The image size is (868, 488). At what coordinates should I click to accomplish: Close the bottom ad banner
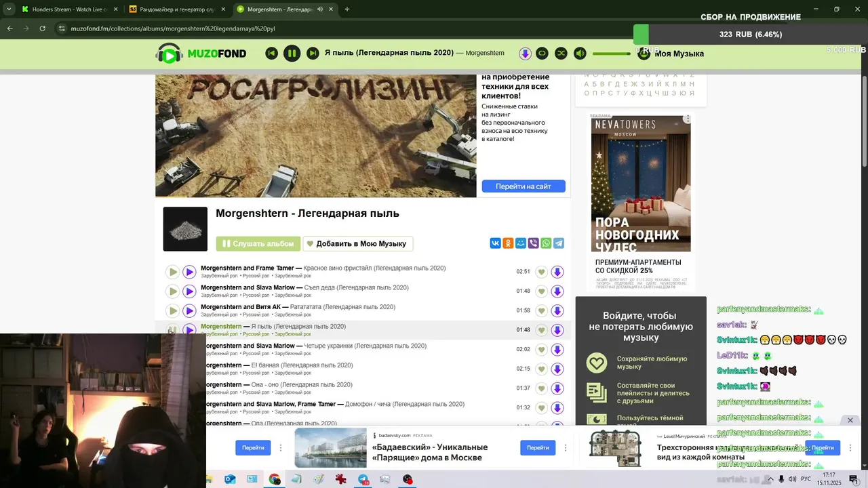coord(850,420)
